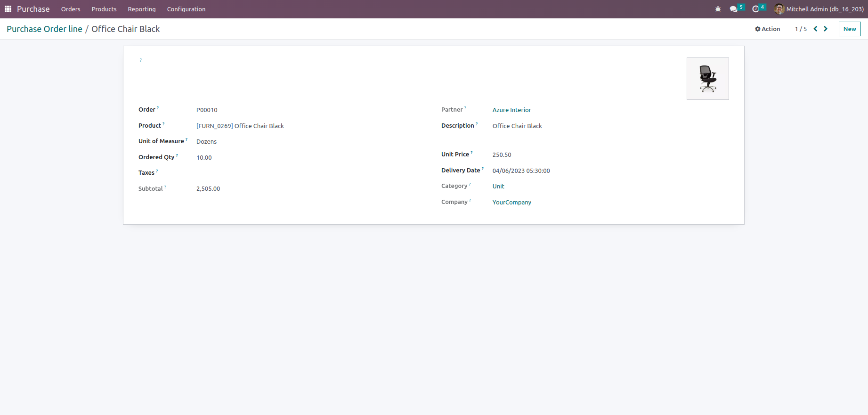The height and width of the screenshot is (415, 868).
Task: Click the Unit of Measure value Dozens
Action: click(x=206, y=141)
